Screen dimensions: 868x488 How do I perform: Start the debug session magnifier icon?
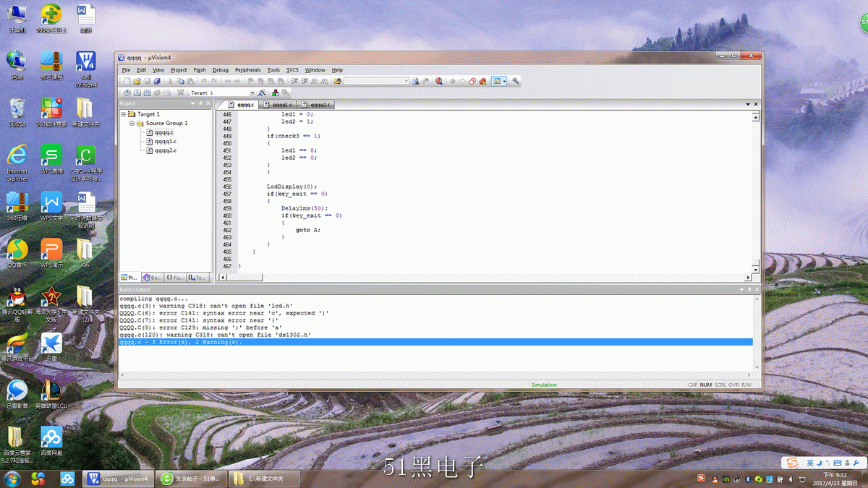coord(439,82)
